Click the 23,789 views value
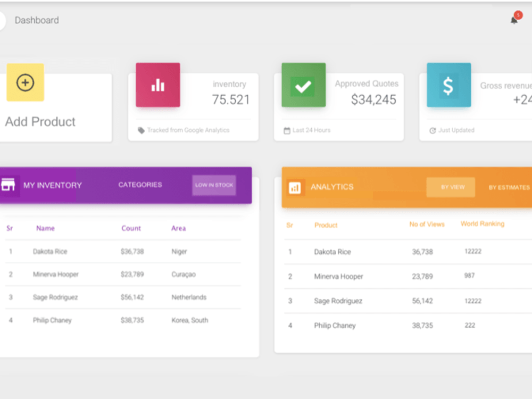 pos(422,277)
